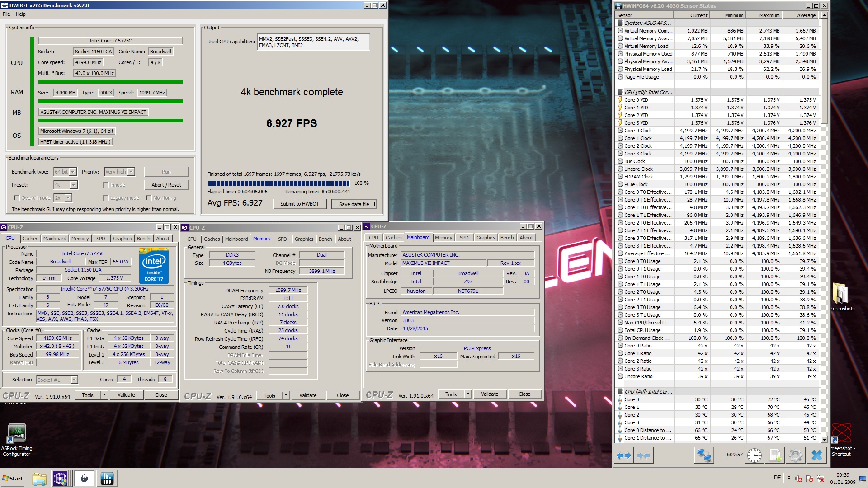Click the CPU green status bar
Image resolution: width=868 pixels, height=488 pixels.
[111, 82]
